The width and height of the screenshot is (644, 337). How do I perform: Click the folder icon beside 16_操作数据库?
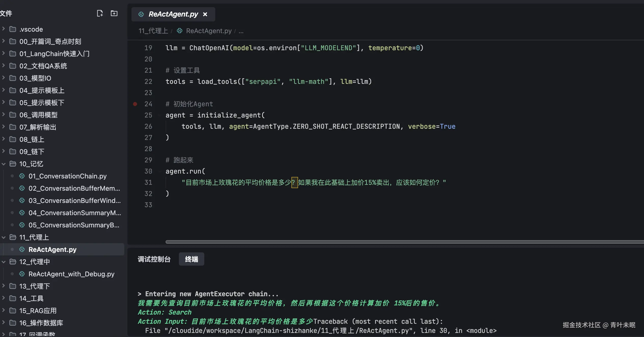13,323
